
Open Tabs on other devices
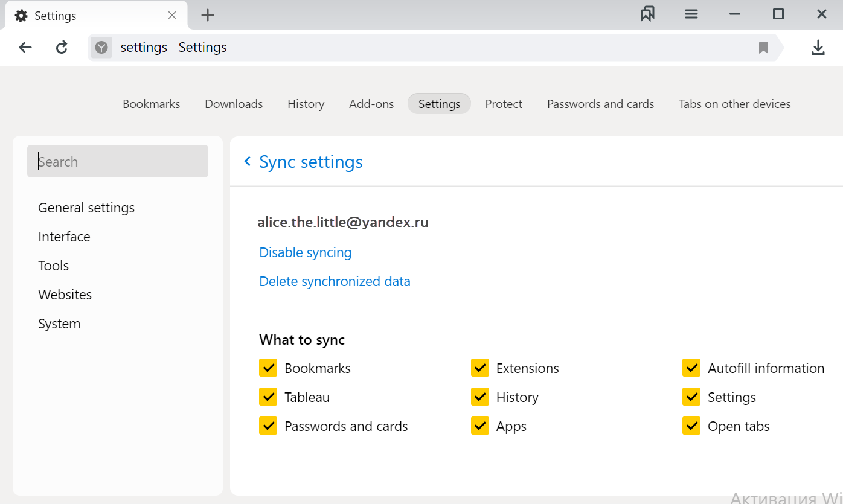(734, 104)
